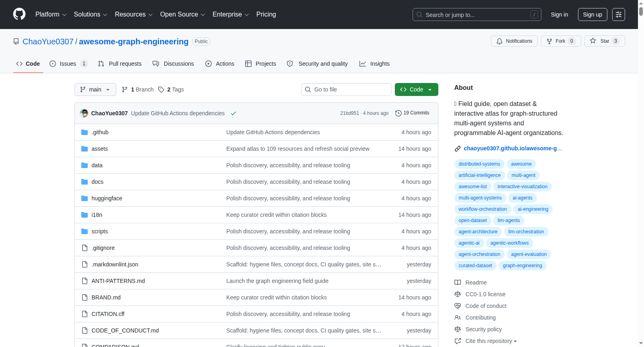Switch to the Issues tab
Image resolution: width=644 pixels, height=347 pixels.
(68, 64)
